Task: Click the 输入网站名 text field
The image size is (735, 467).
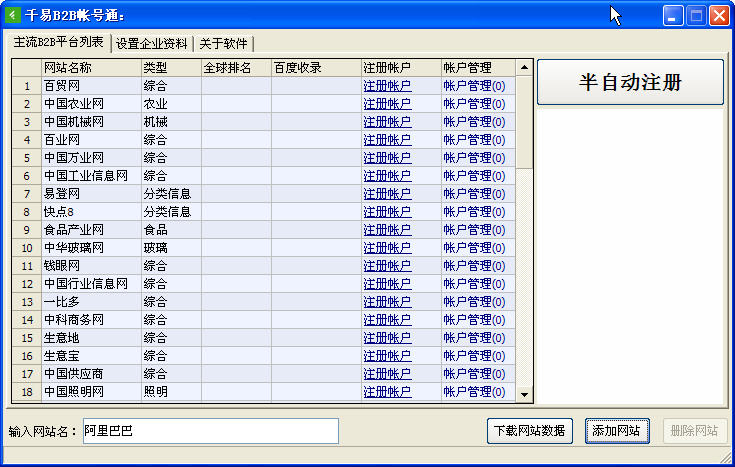Action: (210, 431)
